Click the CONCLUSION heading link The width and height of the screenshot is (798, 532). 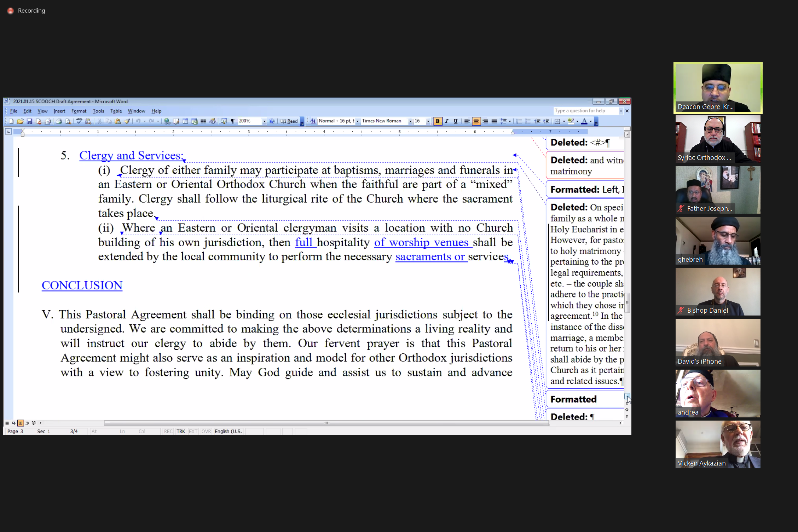click(82, 285)
